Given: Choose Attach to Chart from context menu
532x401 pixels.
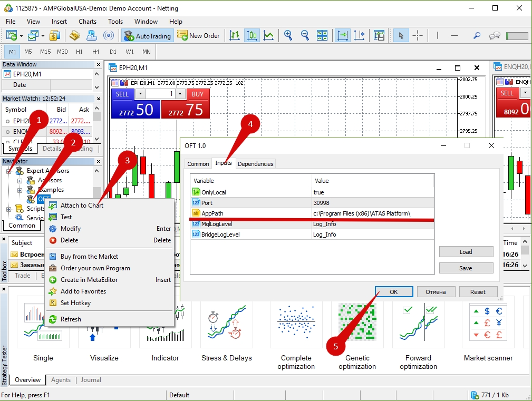Looking at the screenshot, I should [82, 206].
